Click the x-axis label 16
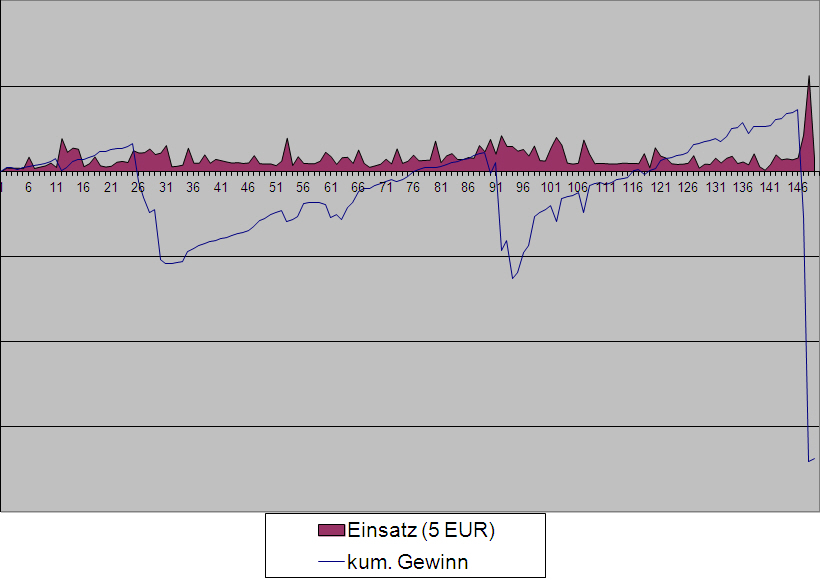 (83, 187)
